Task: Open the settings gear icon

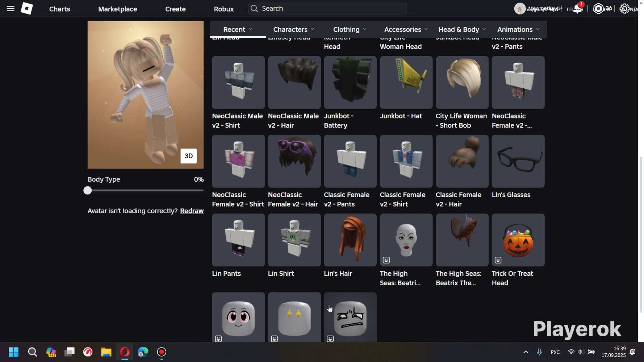Action: pyautogui.click(x=624, y=9)
